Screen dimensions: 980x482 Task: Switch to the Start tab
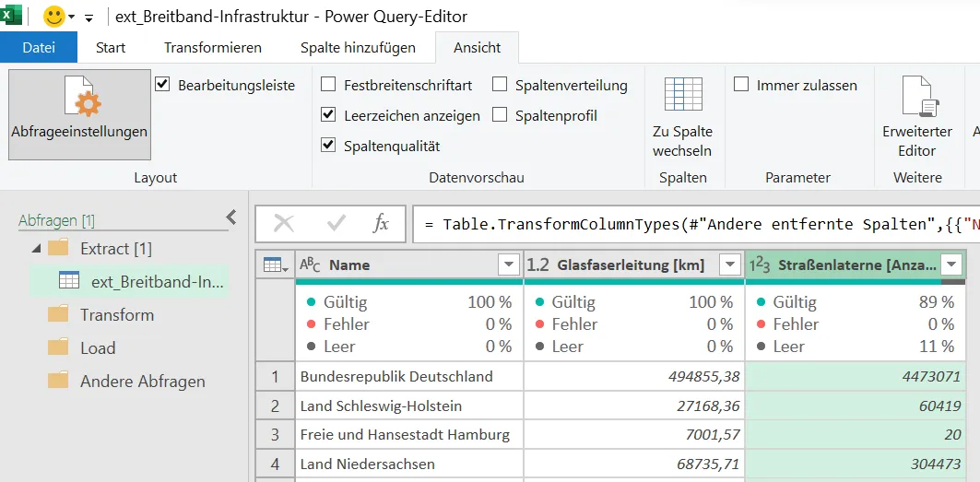[x=111, y=48]
